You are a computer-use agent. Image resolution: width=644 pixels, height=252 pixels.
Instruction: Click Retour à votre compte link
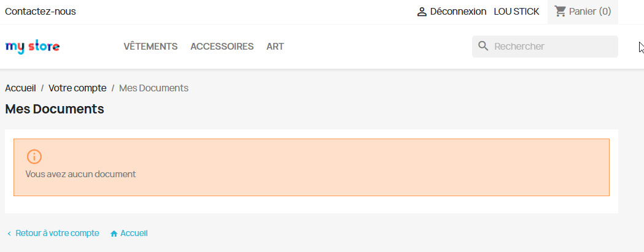(x=57, y=234)
